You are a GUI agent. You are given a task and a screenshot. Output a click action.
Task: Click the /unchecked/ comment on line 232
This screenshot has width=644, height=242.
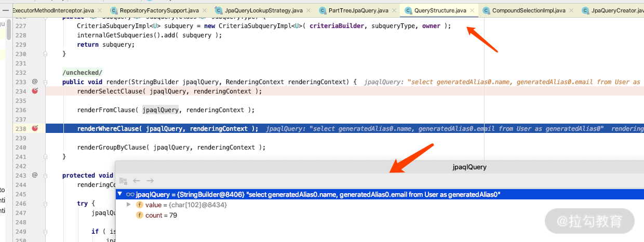pos(82,72)
